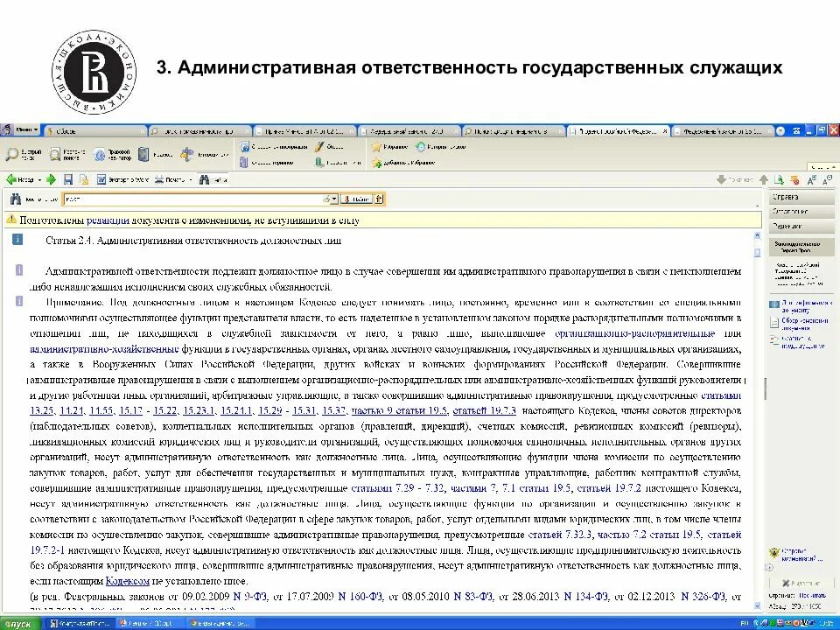Viewport: 840px width, 630px height.
Task: Open the Обзоры pen icon item
Action: click(330, 146)
